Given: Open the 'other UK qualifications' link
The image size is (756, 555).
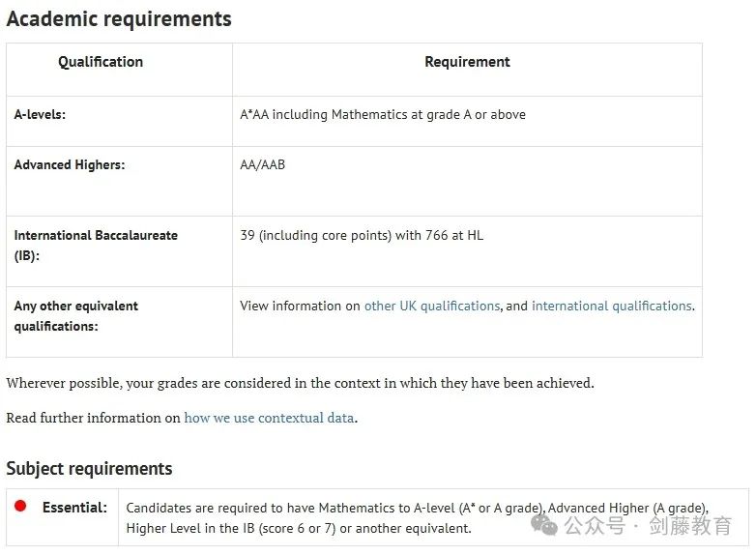Looking at the screenshot, I should [432, 307].
